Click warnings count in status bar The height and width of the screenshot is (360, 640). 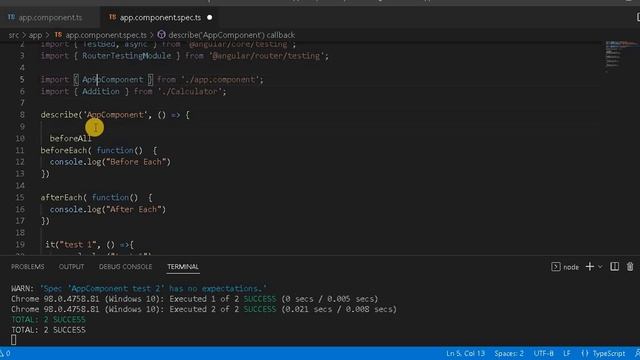(x=5, y=353)
